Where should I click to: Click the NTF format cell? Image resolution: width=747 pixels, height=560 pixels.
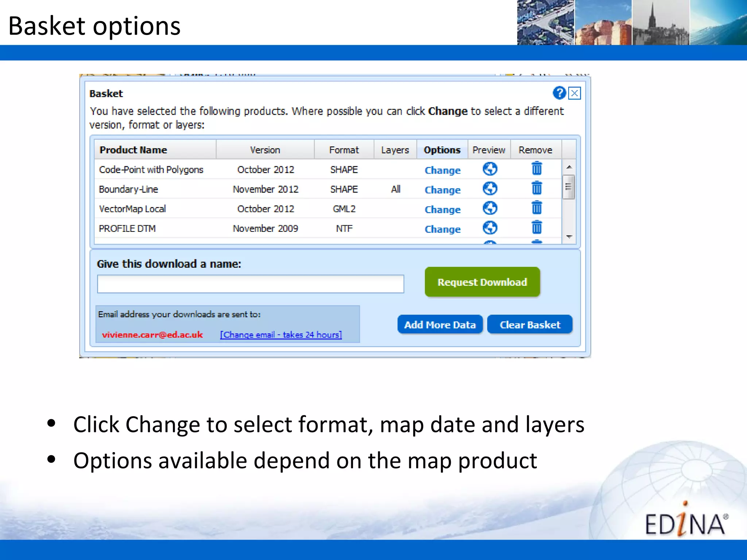pos(344,229)
